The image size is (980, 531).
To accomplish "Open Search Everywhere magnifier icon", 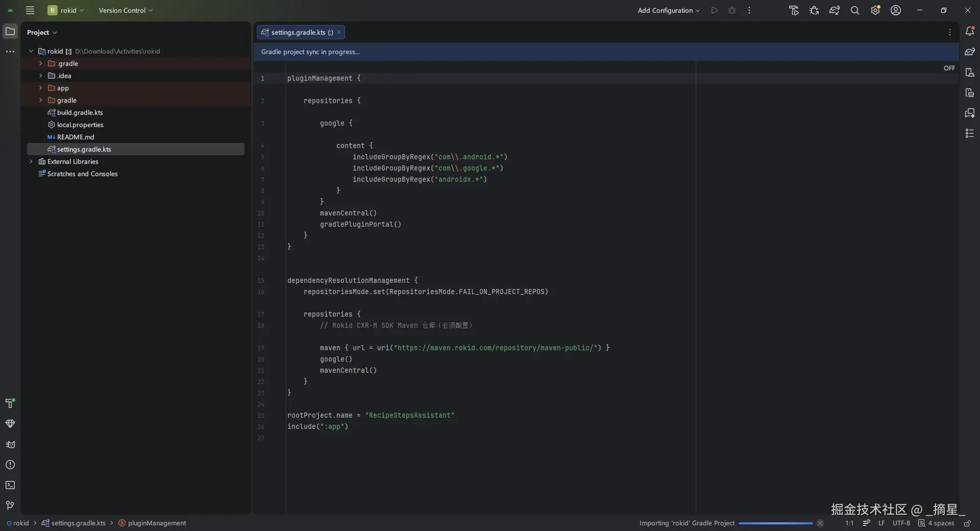I will 855,10.
